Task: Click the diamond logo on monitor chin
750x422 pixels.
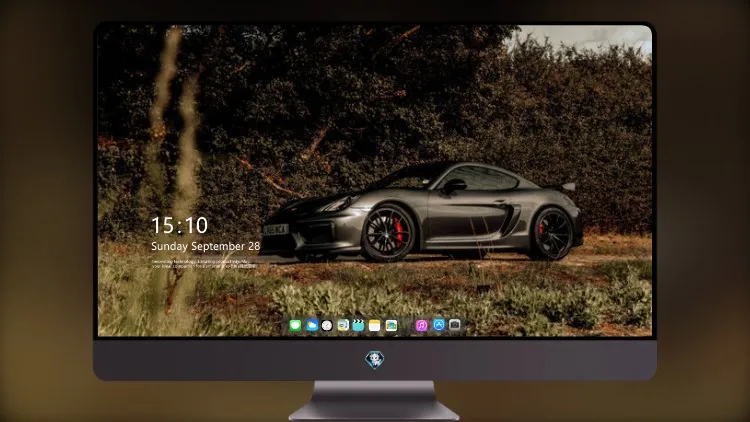Action: click(375, 360)
